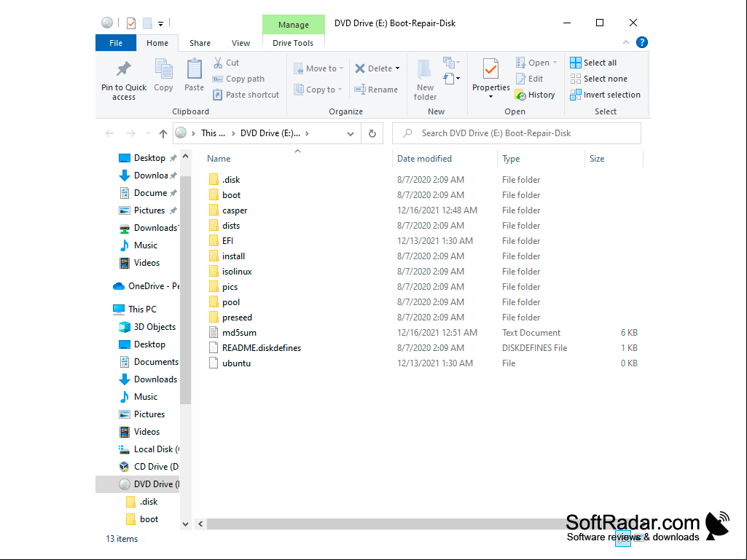The height and width of the screenshot is (560, 747).
Task: Click Select none in the ribbon
Action: (x=599, y=79)
